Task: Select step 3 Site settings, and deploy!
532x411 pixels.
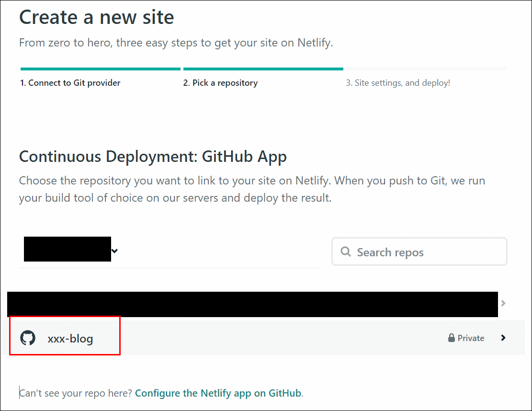Action: [x=398, y=83]
